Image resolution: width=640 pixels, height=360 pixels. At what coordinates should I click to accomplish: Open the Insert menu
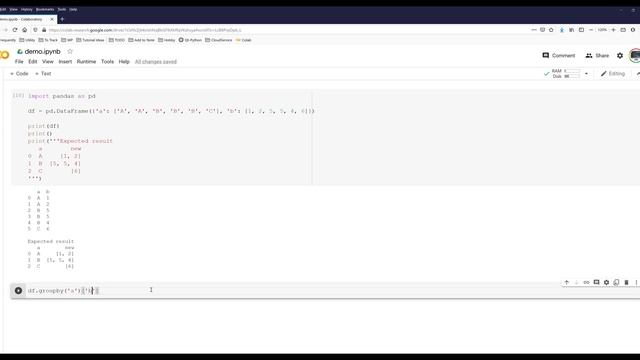(x=65, y=62)
